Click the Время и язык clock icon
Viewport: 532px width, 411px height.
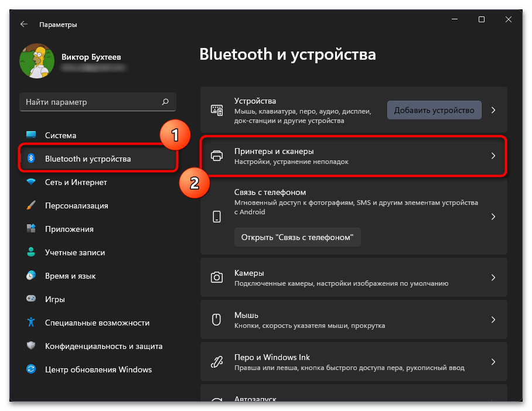tap(31, 275)
